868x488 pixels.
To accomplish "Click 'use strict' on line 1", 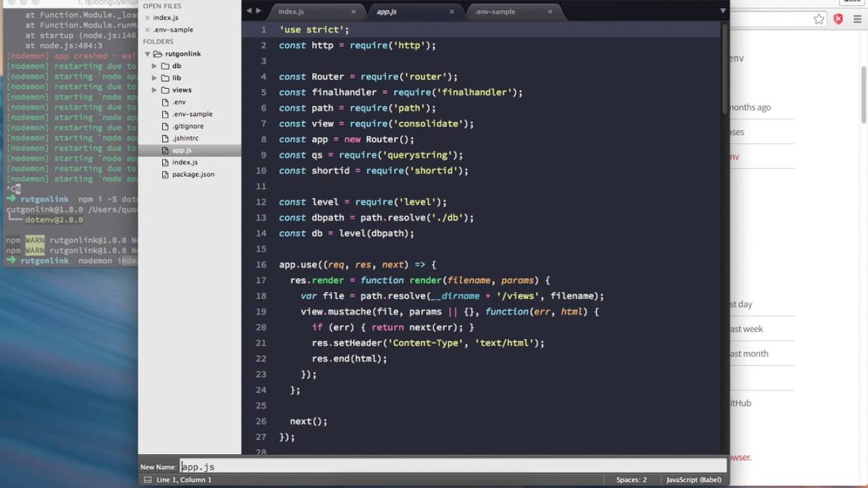I will [314, 30].
